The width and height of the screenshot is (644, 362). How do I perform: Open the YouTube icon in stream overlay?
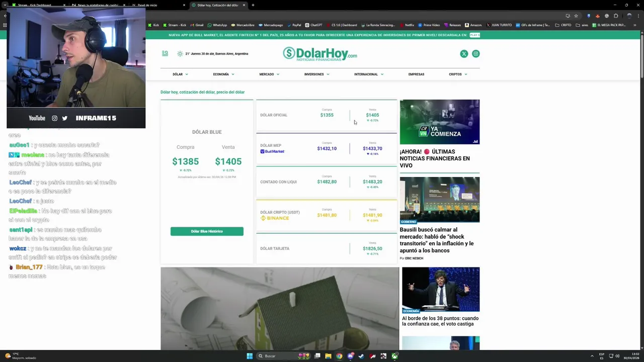[37, 118]
